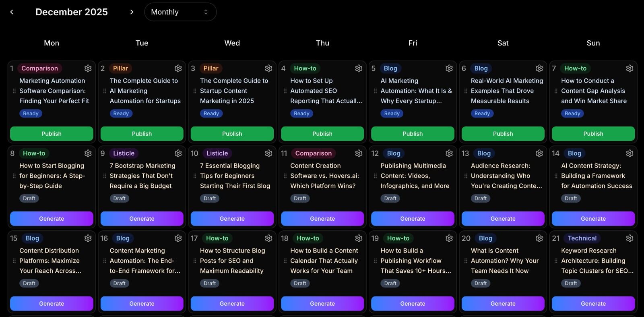Click gear icon on December 17 card
The height and width of the screenshot is (317, 644).
(268, 238)
